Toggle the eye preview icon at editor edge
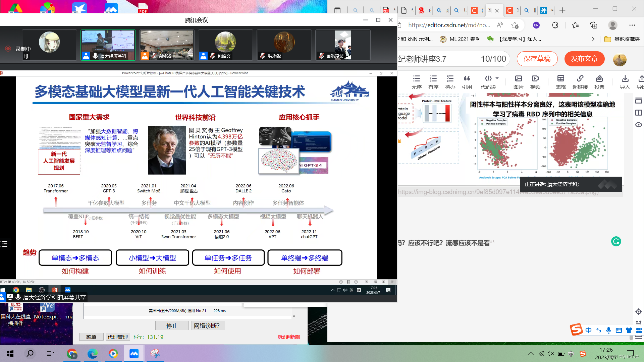The image size is (644, 362). [638, 125]
